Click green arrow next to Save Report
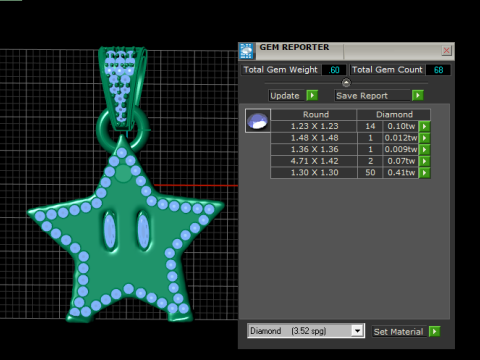 pyautogui.click(x=418, y=96)
